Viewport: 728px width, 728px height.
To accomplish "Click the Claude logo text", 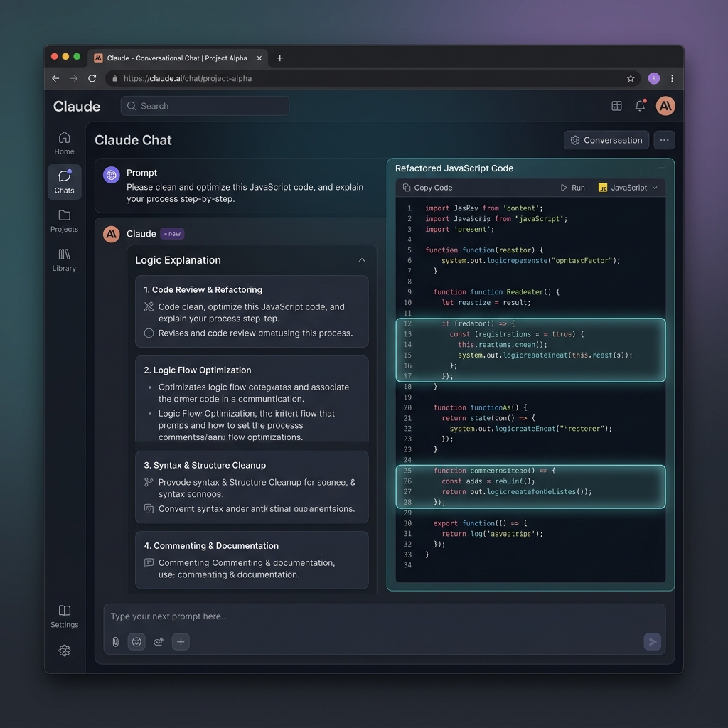I will tap(77, 107).
